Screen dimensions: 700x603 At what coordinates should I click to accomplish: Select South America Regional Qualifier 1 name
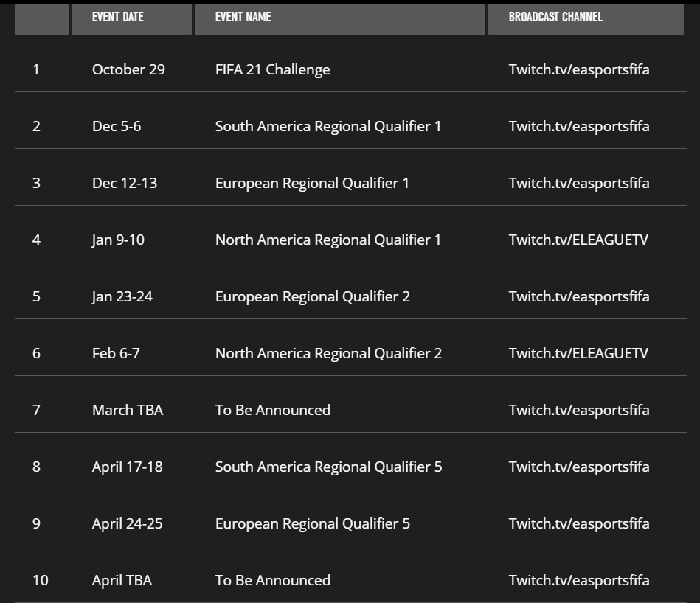coord(328,126)
